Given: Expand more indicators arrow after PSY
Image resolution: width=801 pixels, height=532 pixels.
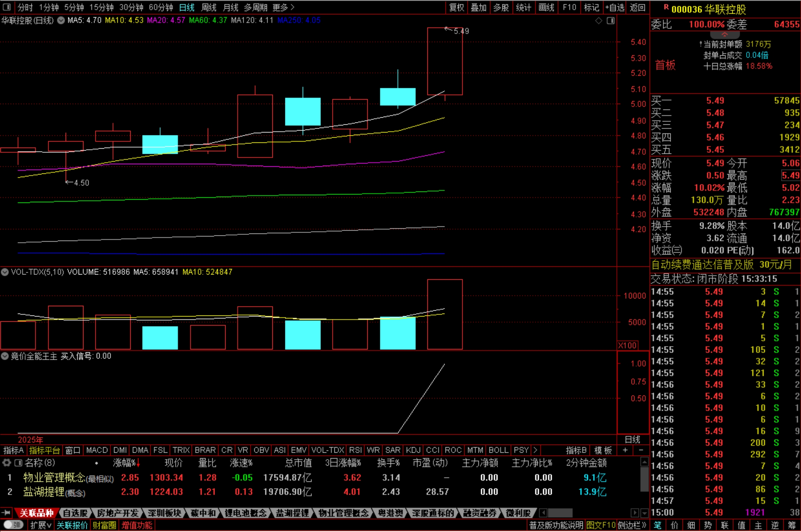Looking at the screenshot, I should tap(535, 450).
